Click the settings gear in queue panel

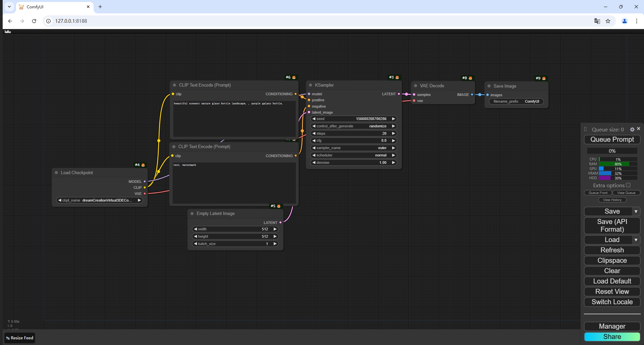(632, 129)
